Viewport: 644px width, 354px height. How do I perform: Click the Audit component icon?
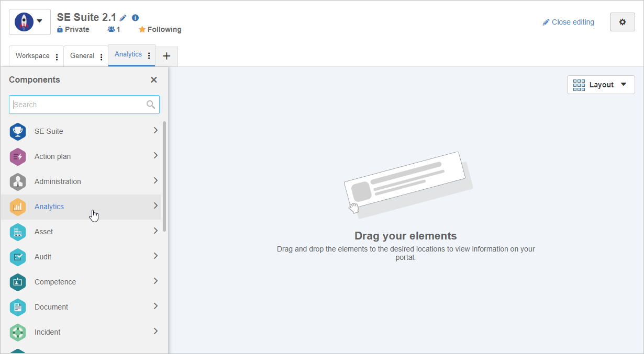tap(18, 257)
